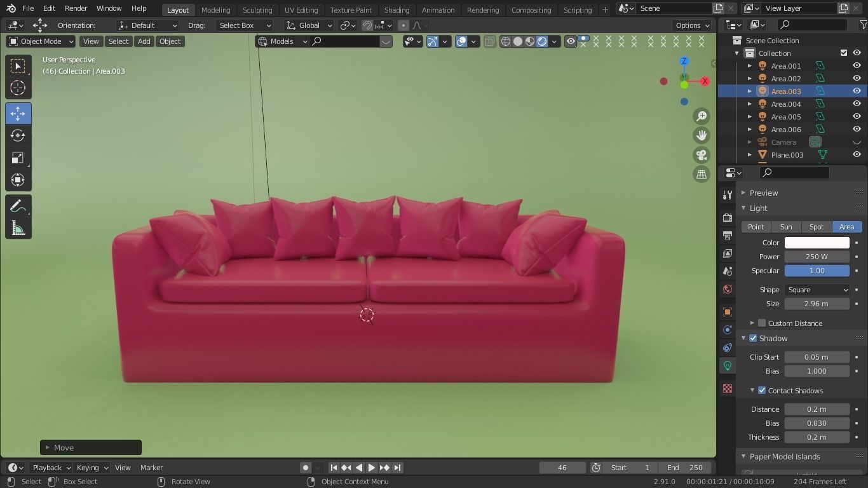The image size is (868, 488).
Task: Open the Orientation Default dropdown
Action: [x=147, y=25]
